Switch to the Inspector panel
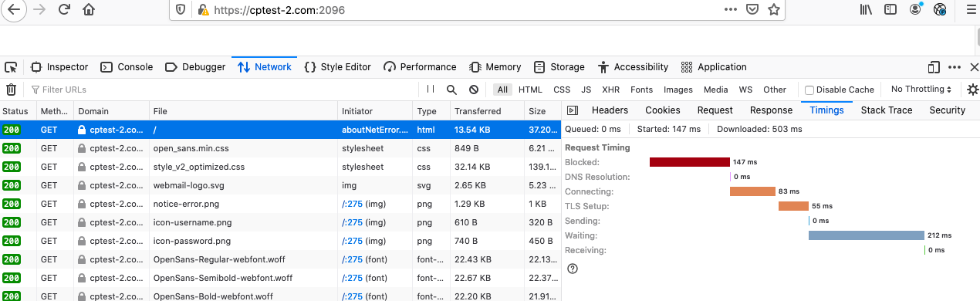This screenshot has height=301, width=980. [59, 67]
